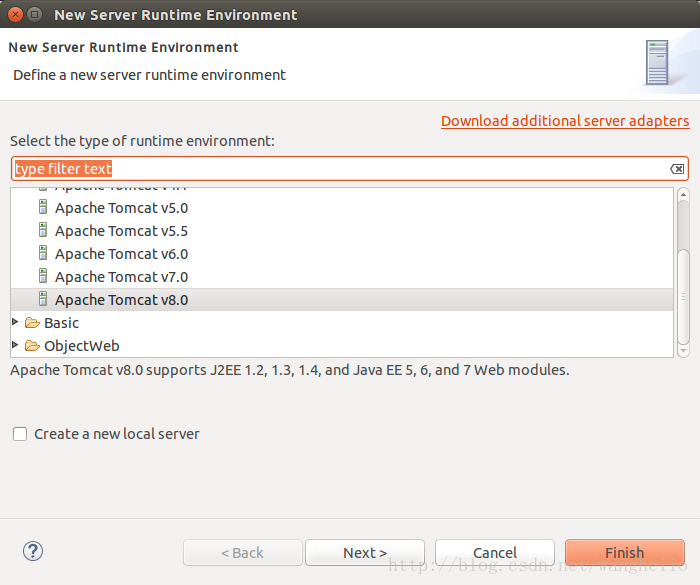Click the ObjectWeb folder icon
Screen dimensions: 700x585
[x=32, y=346]
